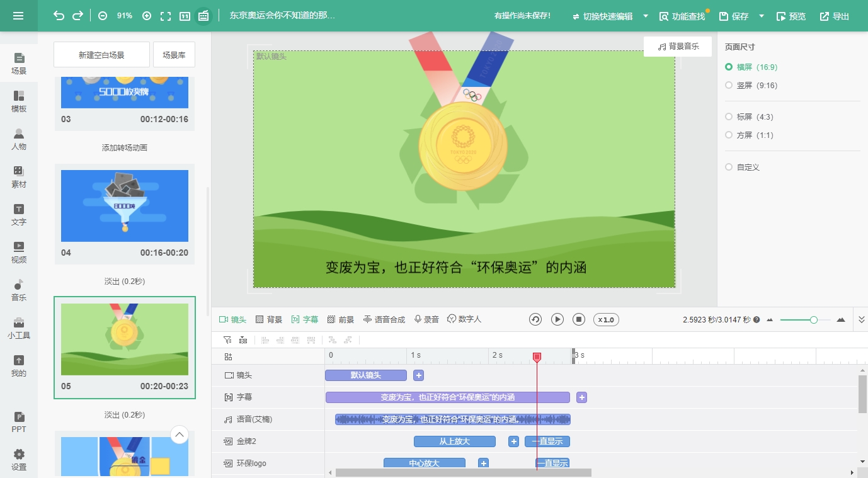
Task: Click the timeline filter icon
Action: (227, 340)
